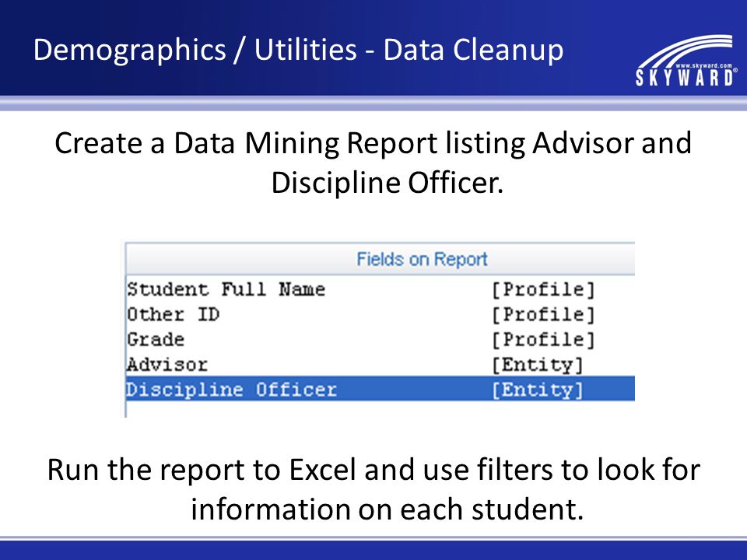Image resolution: width=747 pixels, height=560 pixels.
Task: Click the [Profile] tag beside Student Full Name
Action: coord(544,289)
